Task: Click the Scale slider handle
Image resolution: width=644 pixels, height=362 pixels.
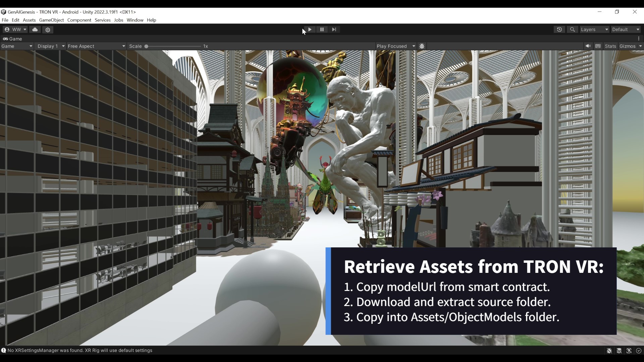Action: (x=146, y=46)
